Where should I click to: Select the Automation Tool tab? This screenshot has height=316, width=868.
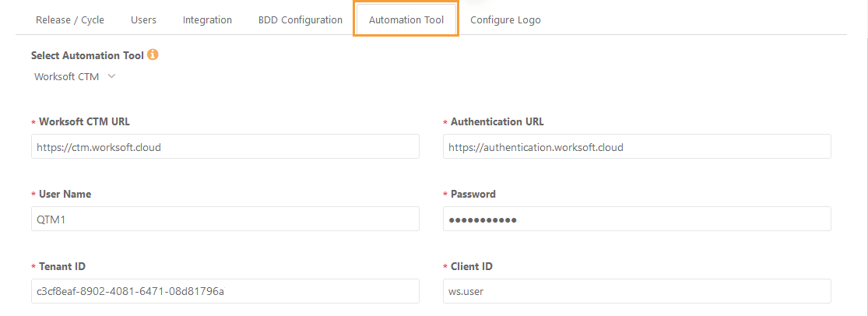click(406, 20)
